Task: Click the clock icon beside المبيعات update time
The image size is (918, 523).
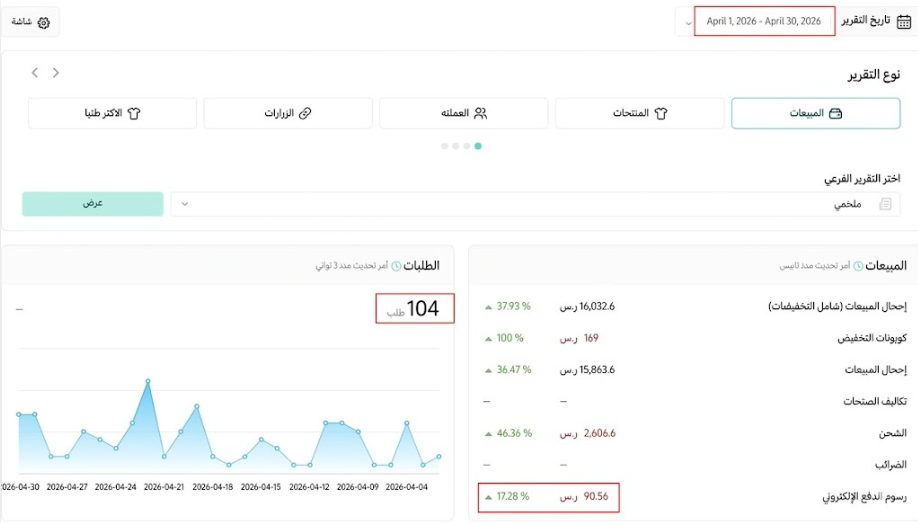Action: pos(858,266)
